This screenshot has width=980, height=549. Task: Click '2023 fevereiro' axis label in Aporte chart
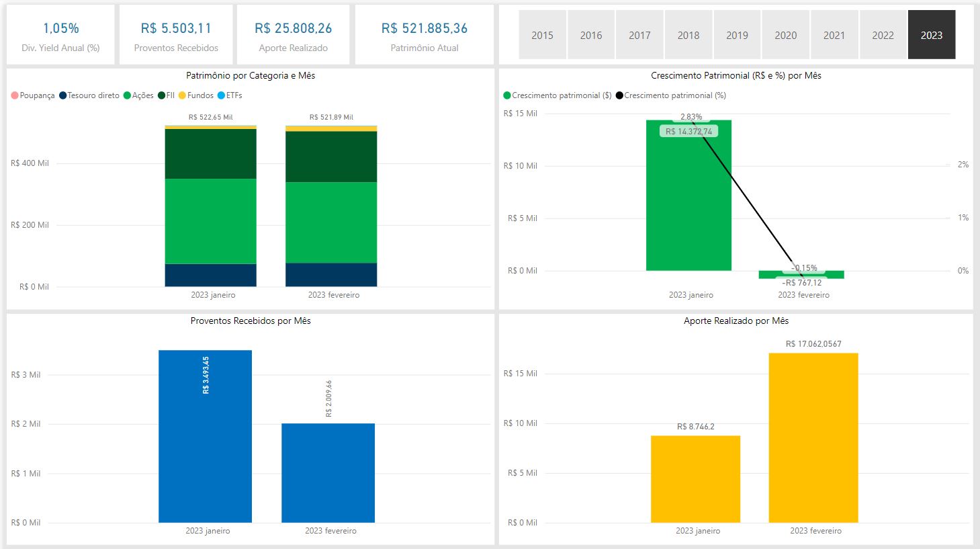[815, 531]
